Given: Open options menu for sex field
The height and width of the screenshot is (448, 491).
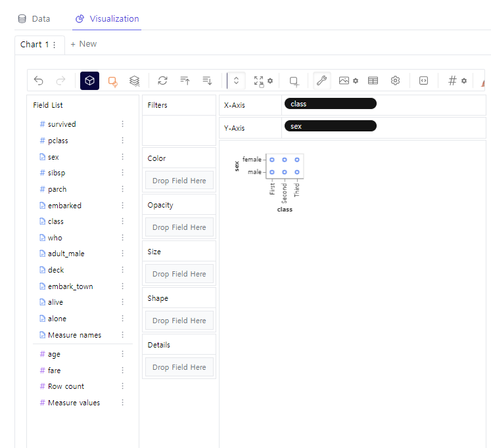Looking at the screenshot, I should [x=123, y=156].
